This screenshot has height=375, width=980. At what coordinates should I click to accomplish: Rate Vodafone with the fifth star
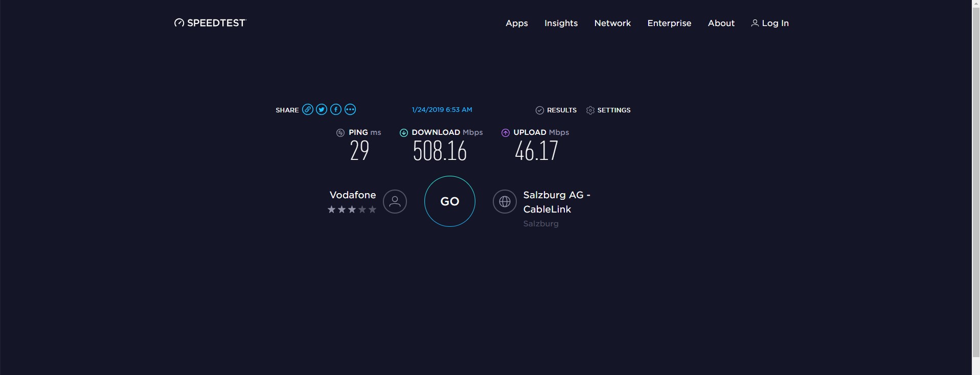(x=372, y=209)
